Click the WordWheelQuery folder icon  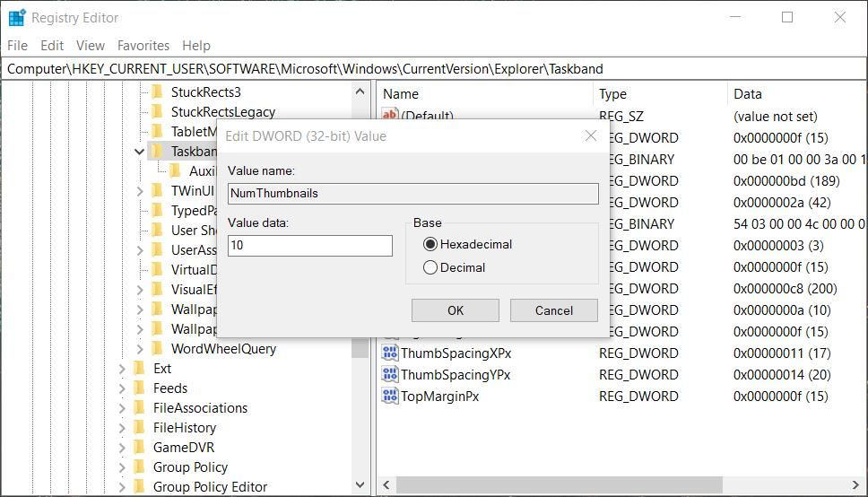[x=157, y=348]
